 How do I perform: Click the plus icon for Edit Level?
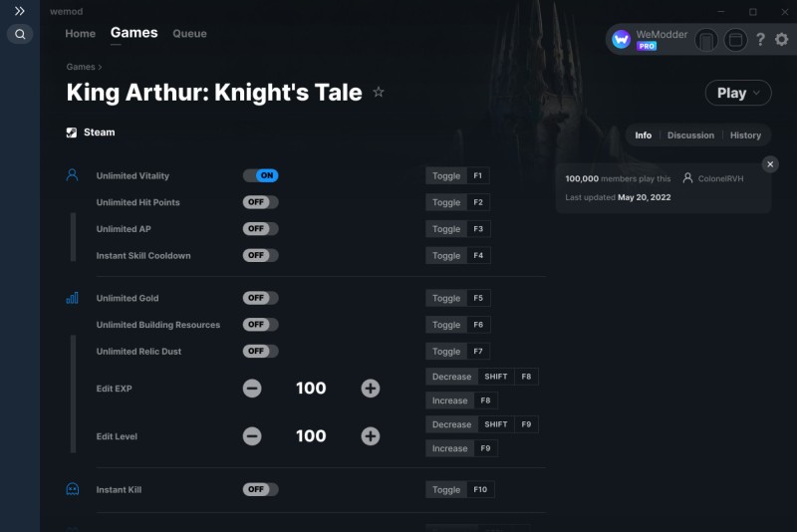coord(370,436)
